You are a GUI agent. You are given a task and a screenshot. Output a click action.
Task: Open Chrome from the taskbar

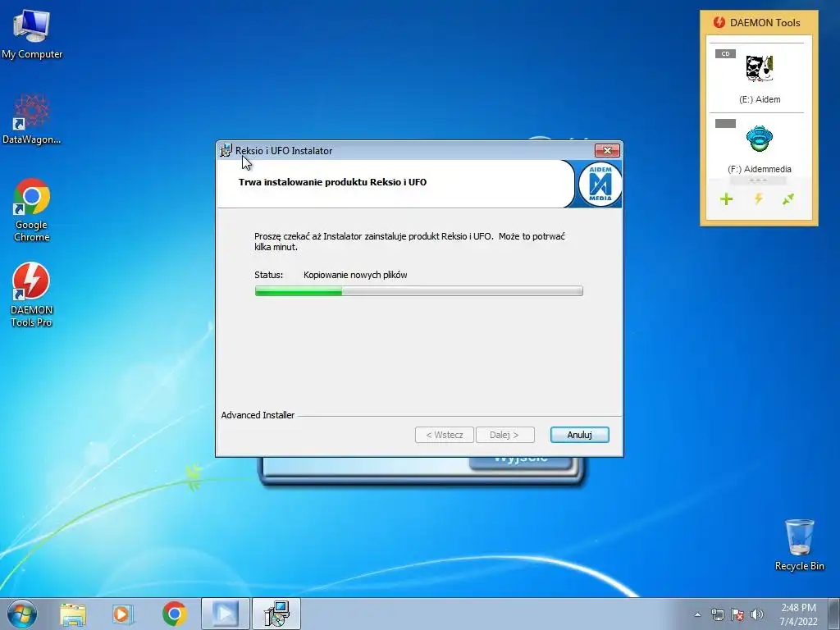(174, 614)
